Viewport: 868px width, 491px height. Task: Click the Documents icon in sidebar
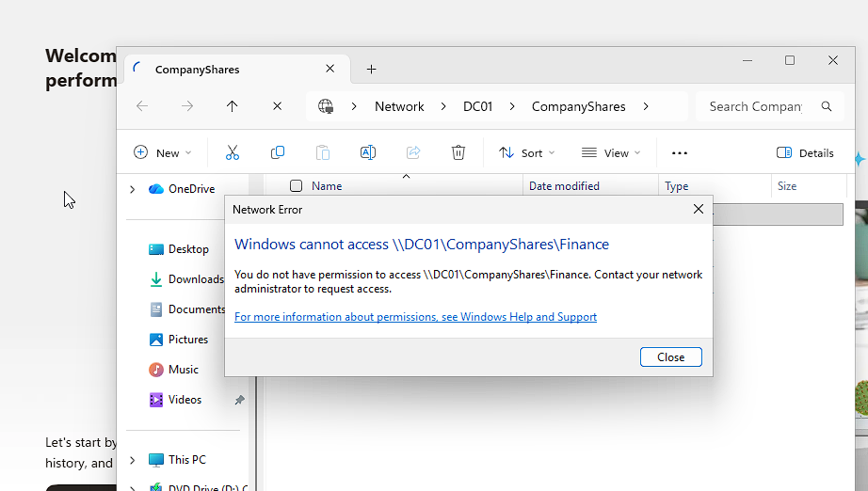click(156, 309)
